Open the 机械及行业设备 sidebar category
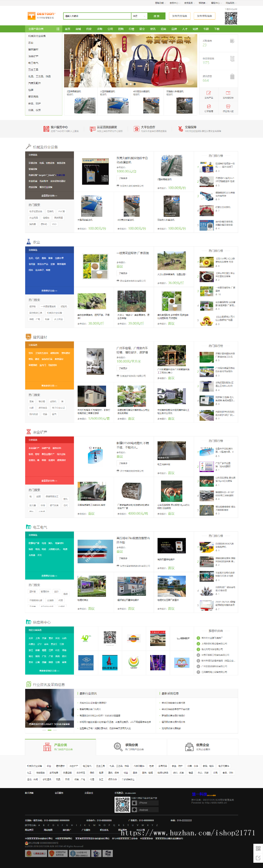Image resolution: width=263 pixels, height=868 pixels. tap(37, 36)
